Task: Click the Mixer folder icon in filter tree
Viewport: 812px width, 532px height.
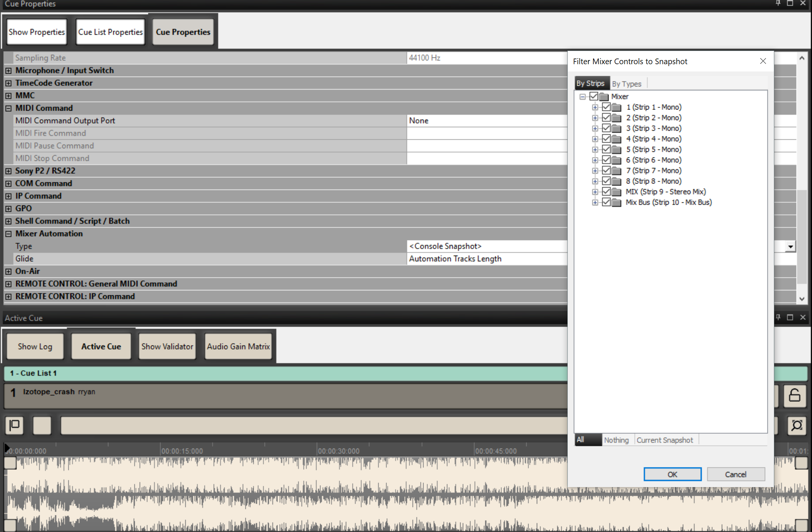Action: (x=604, y=97)
